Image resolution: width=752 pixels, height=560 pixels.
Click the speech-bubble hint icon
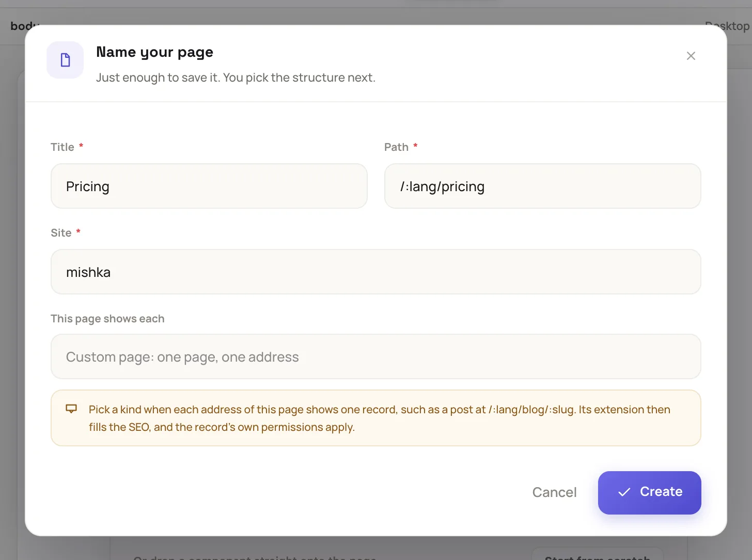[x=71, y=409]
